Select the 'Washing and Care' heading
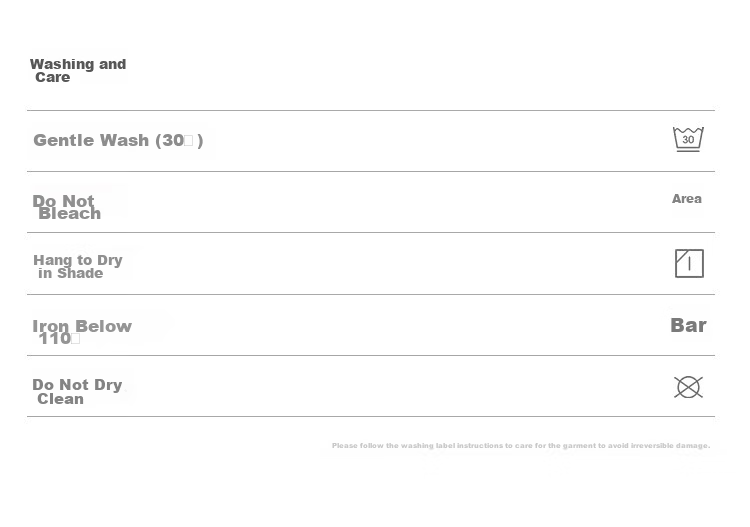 point(78,70)
